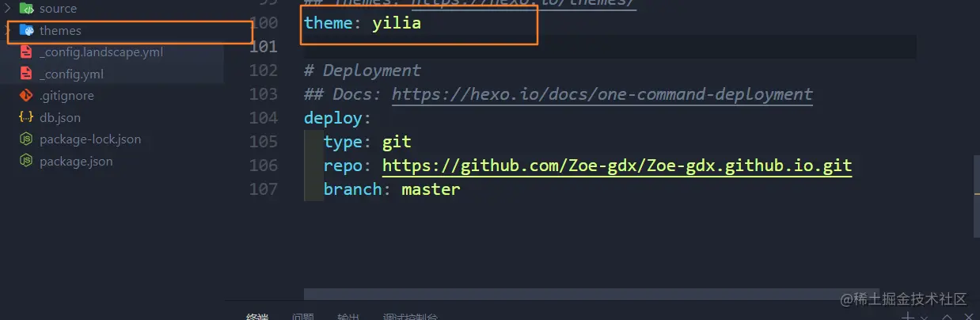Click line number 103 in the gutter

tap(263, 94)
